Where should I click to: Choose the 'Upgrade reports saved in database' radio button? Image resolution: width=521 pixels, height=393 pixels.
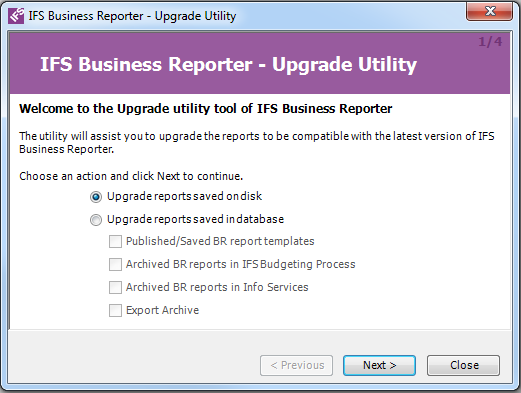point(96,220)
